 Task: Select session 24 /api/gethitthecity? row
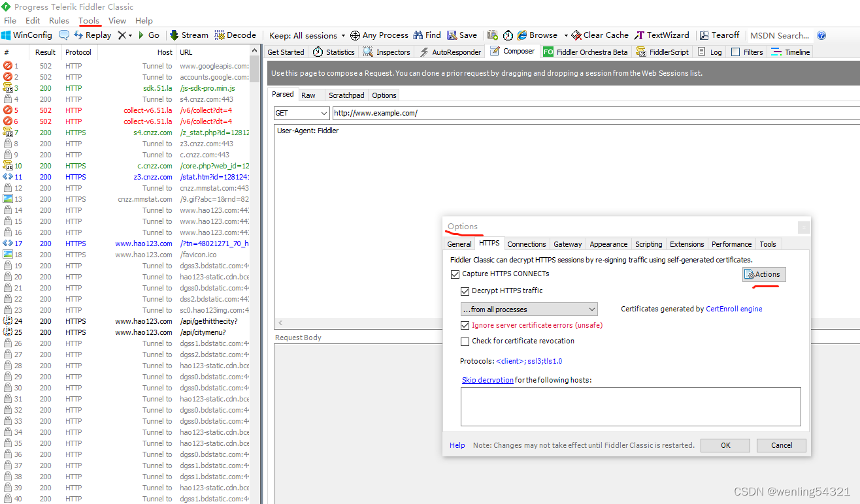(125, 321)
